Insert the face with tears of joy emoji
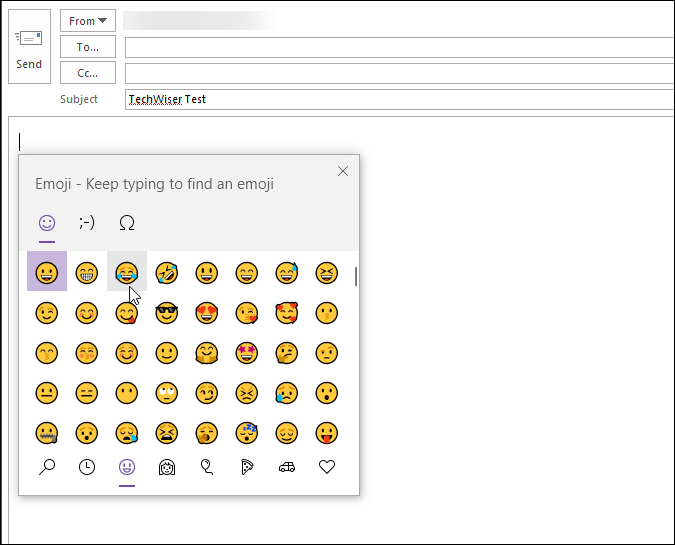The width and height of the screenshot is (675, 545). click(x=127, y=272)
